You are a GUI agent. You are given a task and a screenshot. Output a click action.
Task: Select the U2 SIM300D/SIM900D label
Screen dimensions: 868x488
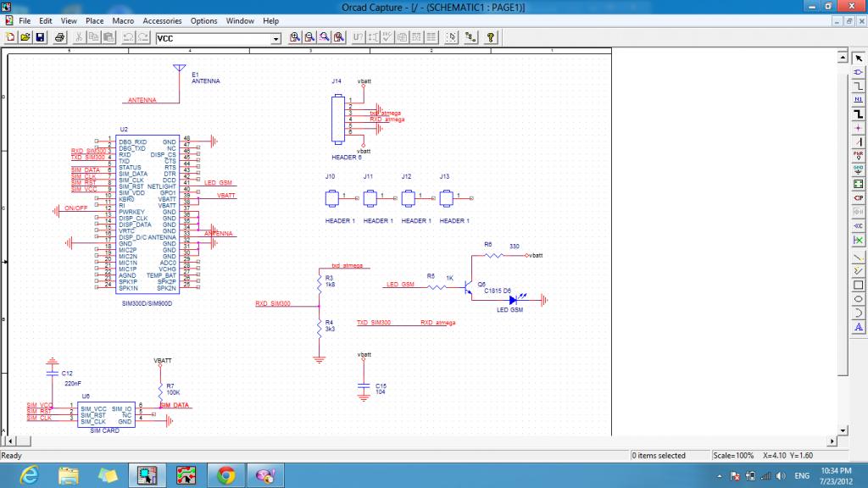[x=147, y=304]
